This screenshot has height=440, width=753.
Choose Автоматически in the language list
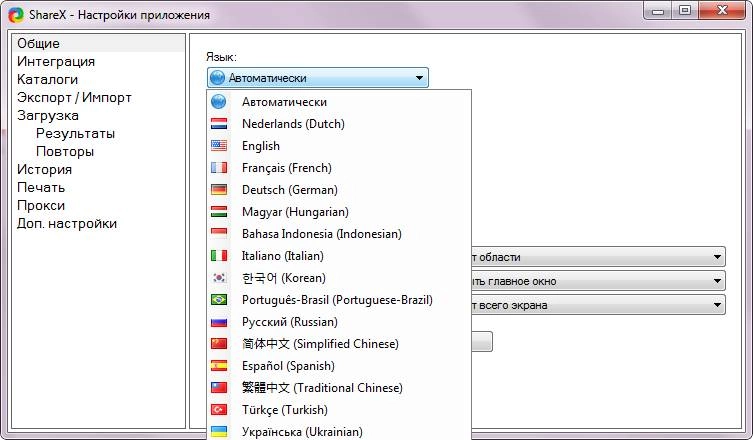pos(339,102)
